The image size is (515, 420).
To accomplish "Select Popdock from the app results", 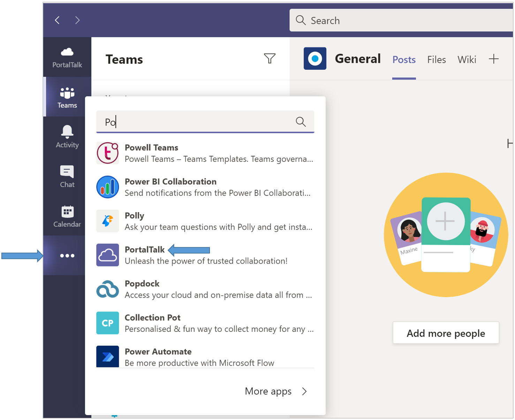I will coord(205,289).
